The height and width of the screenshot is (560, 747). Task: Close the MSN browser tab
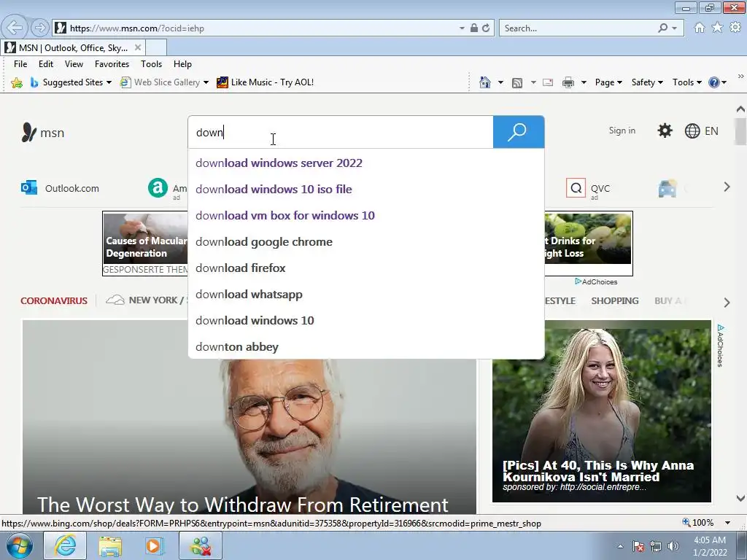coord(138,47)
